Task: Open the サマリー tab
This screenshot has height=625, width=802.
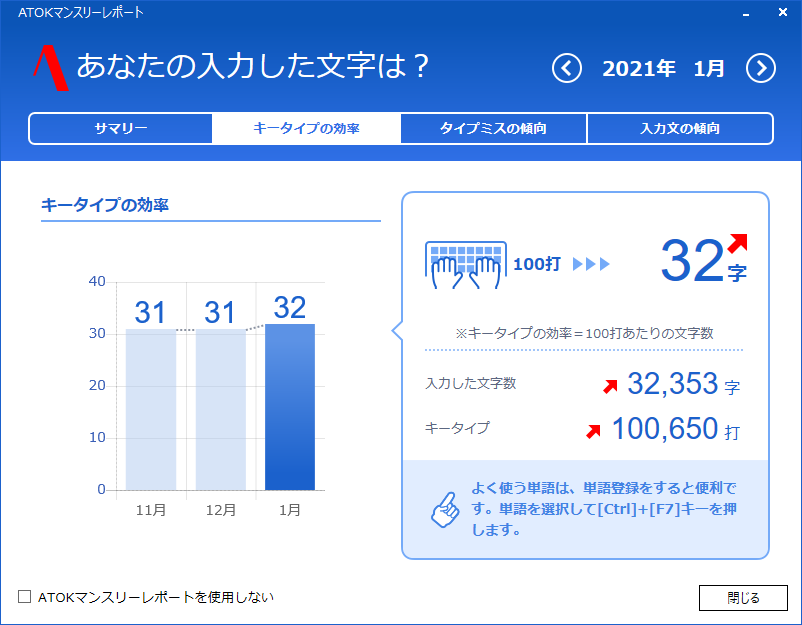Action: [x=121, y=129]
